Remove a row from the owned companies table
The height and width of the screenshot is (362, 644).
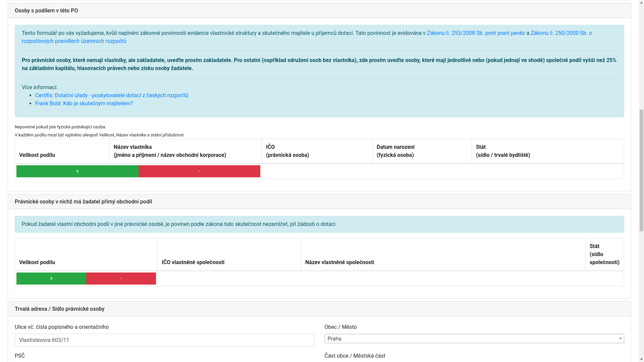pos(121,279)
